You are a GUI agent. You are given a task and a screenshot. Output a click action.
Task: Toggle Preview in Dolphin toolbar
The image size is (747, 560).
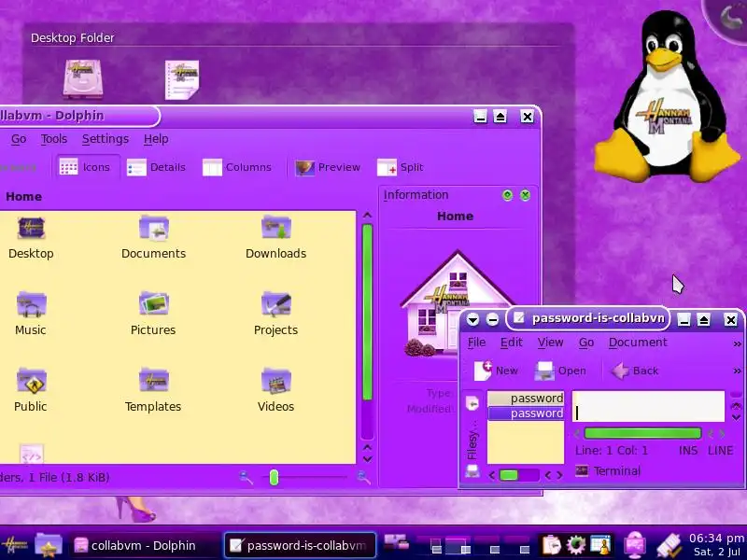click(328, 167)
